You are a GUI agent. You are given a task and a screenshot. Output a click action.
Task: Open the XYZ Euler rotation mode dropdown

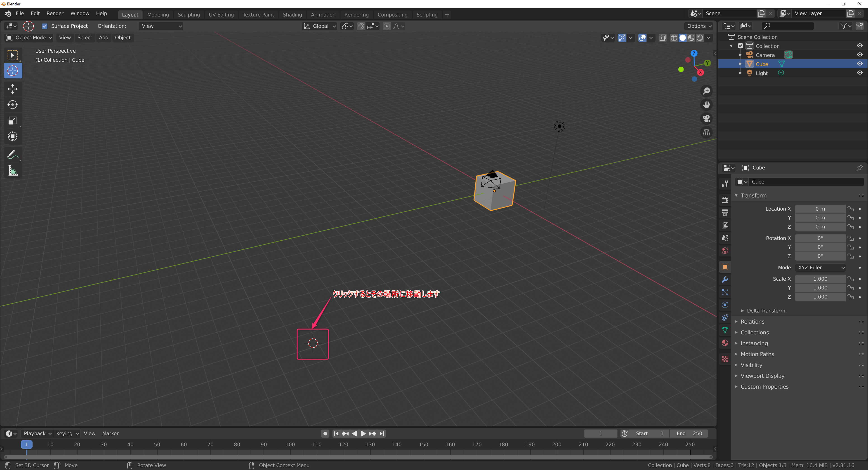click(821, 268)
